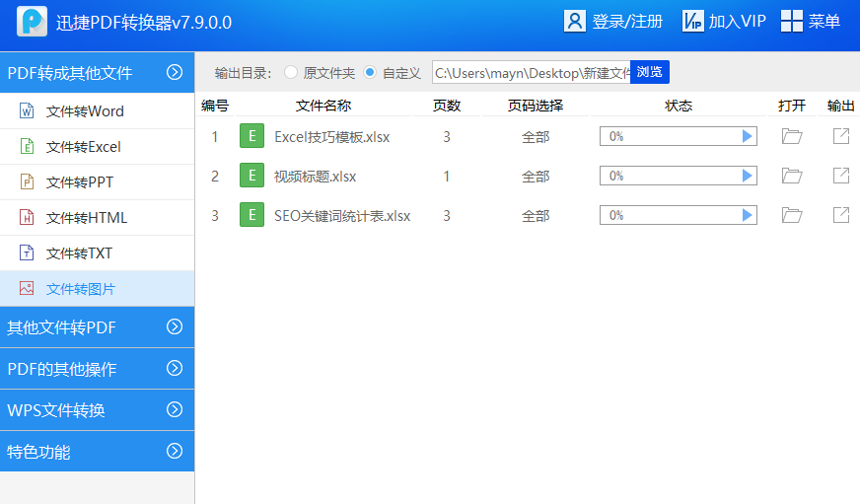Click 登录/注册 link
This screenshot has height=504, width=860.
(x=627, y=22)
